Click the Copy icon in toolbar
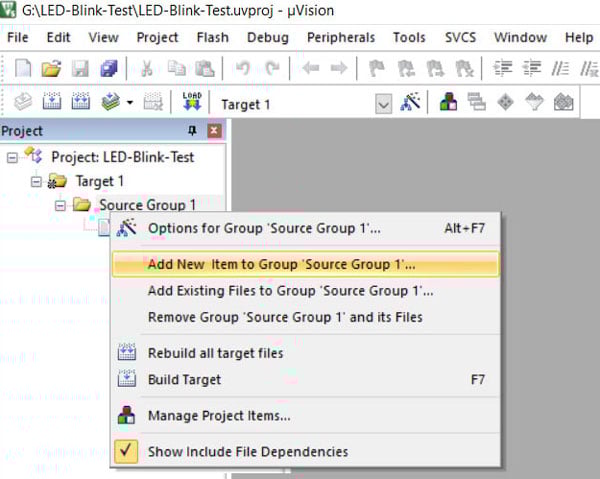 pyautogui.click(x=176, y=68)
